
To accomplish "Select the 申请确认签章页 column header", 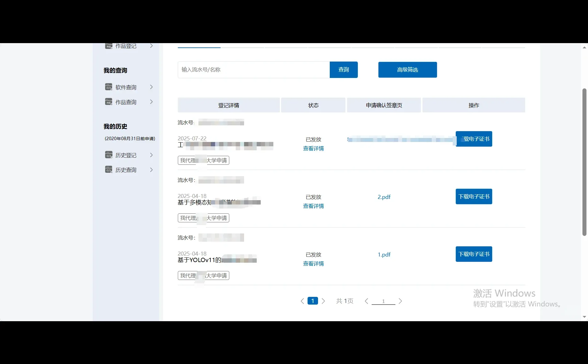I will 384,105.
